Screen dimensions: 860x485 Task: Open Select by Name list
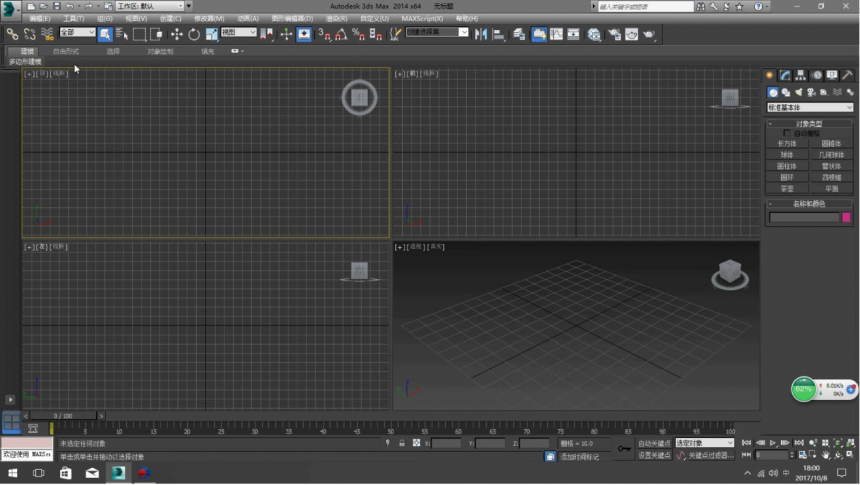[122, 34]
